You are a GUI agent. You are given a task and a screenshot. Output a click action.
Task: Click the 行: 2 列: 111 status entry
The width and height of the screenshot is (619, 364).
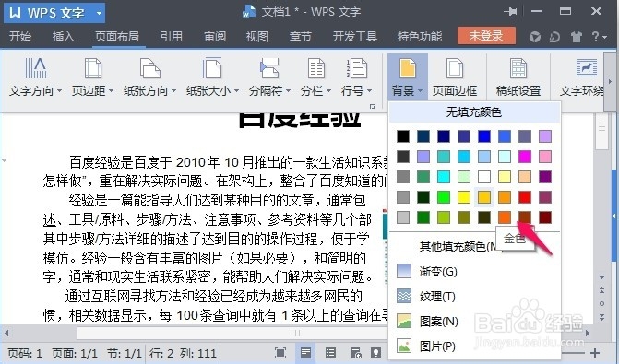pos(183,353)
